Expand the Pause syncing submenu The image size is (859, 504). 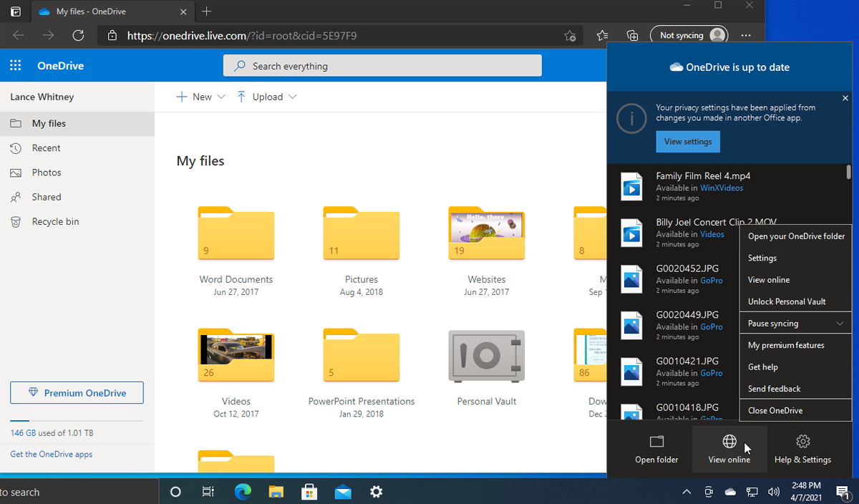pyautogui.click(x=795, y=324)
